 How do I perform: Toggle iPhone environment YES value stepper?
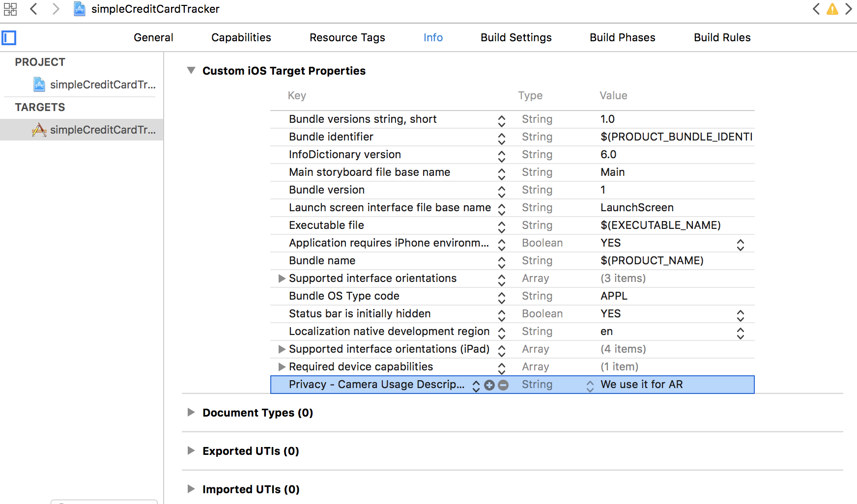(x=740, y=244)
